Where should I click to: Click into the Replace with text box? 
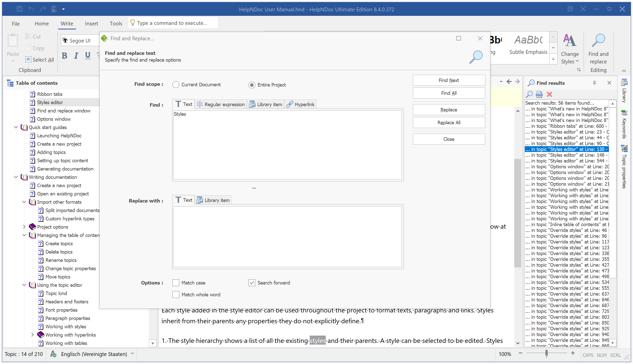(x=287, y=236)
